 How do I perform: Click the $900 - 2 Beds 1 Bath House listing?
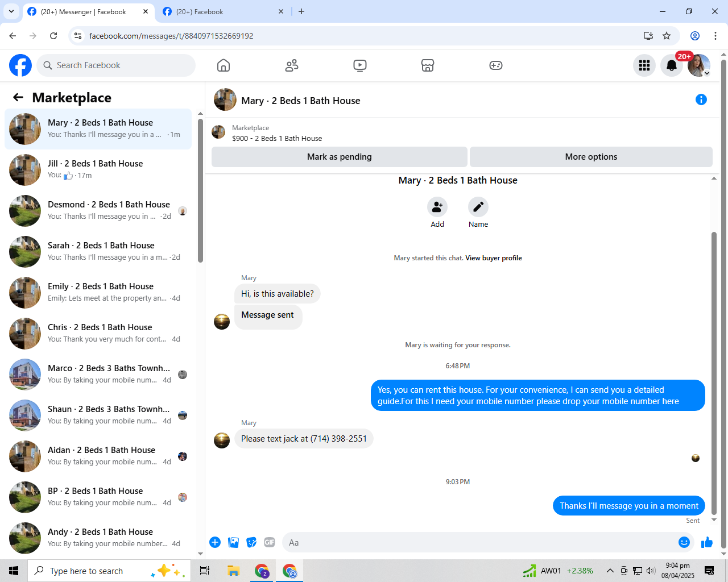point(277,138)
